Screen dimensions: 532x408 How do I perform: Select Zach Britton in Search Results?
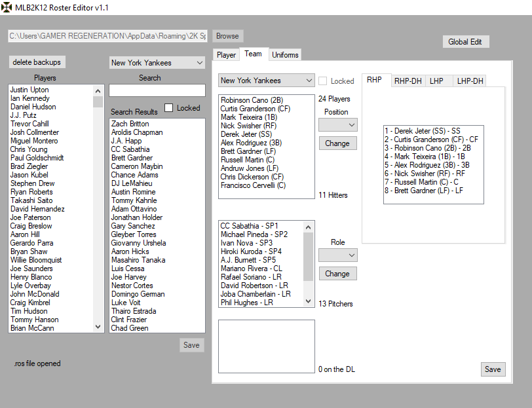pos(130,124)
